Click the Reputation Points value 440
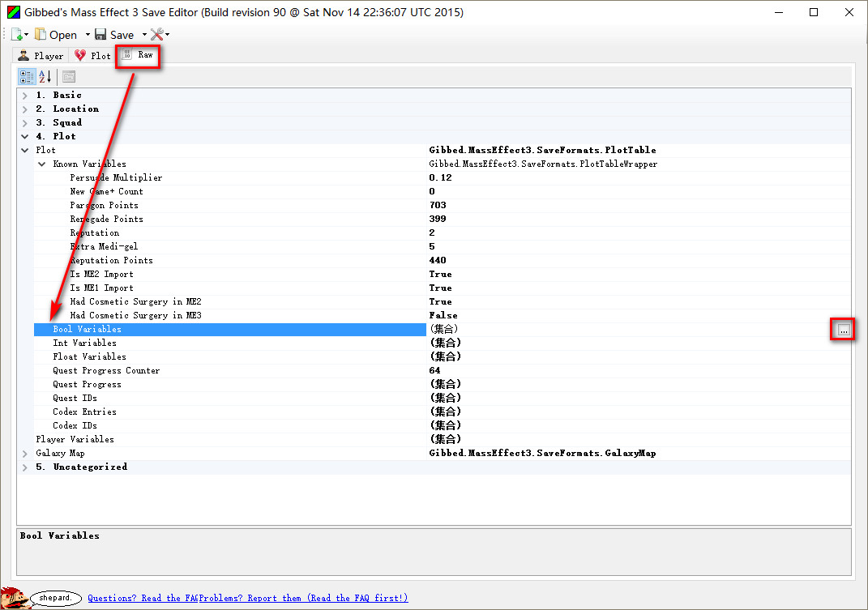The height and width of the screenshot is (610, 868). (x=438, y=260)
